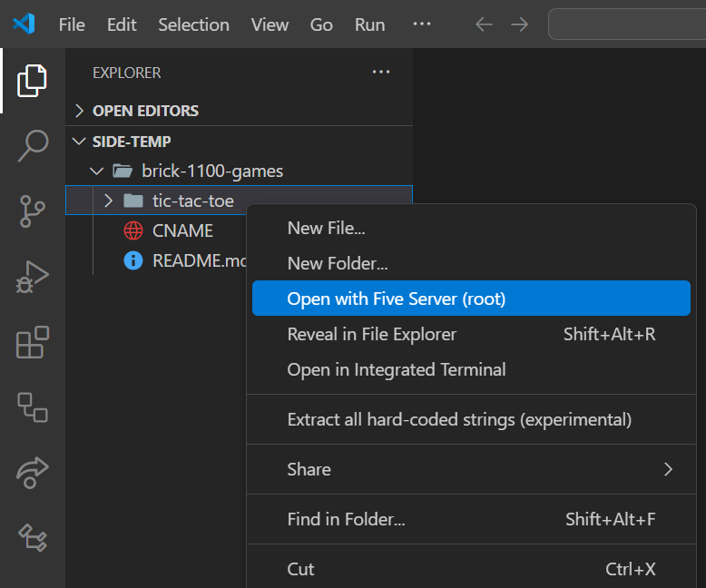
Task: Open the Source Control view
Action: point(33,211)
